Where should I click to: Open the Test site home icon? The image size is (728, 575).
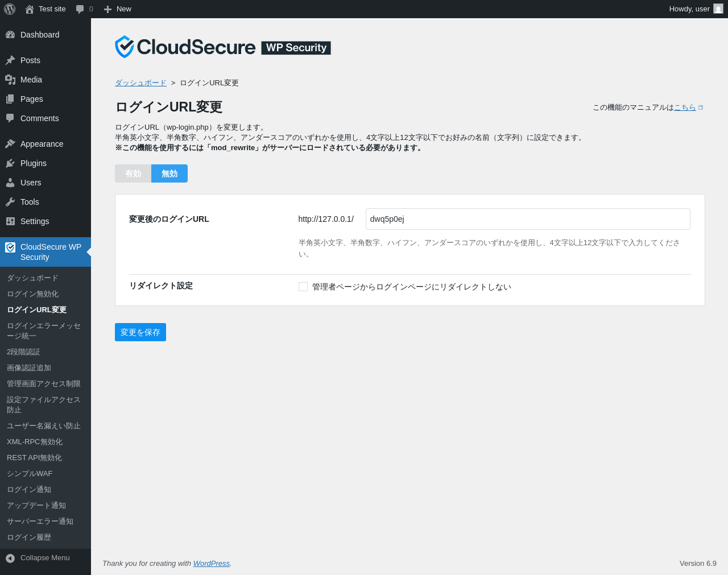pos(30,9)
